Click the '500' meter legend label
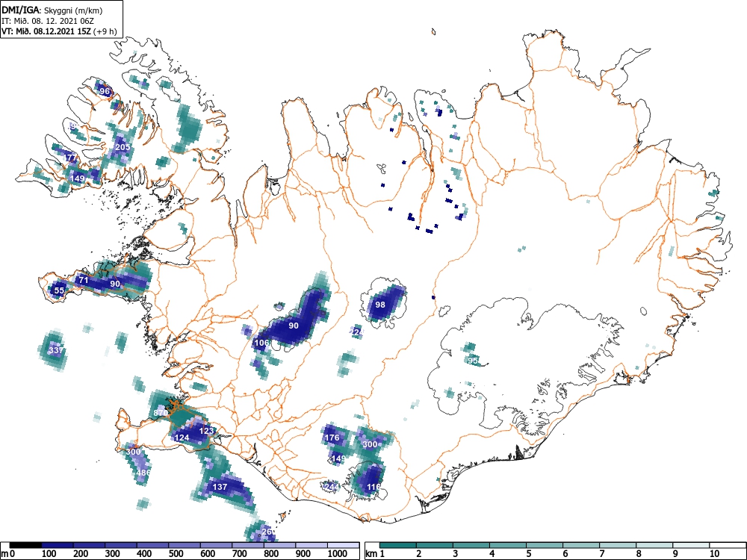The height and width of the screenshot is (560, 747). coord(176,553)
